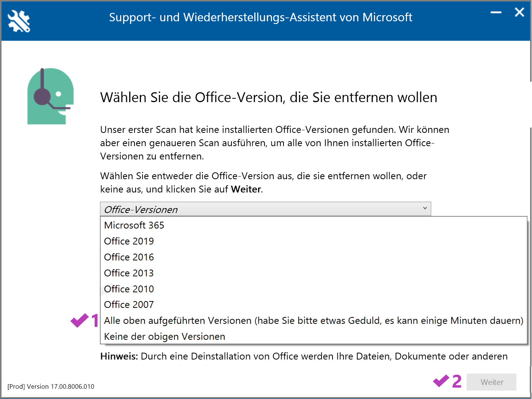Image resolution: width=532 pixels, height=399 pixels.
Task: Select Alle oben aufgeführten Versionen option
Action: pyautogui.click(x=313, y=320)
